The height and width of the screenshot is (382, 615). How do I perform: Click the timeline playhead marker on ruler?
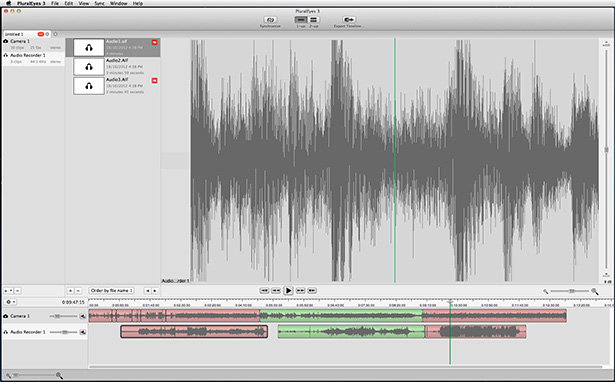click(x=450, y=302)
